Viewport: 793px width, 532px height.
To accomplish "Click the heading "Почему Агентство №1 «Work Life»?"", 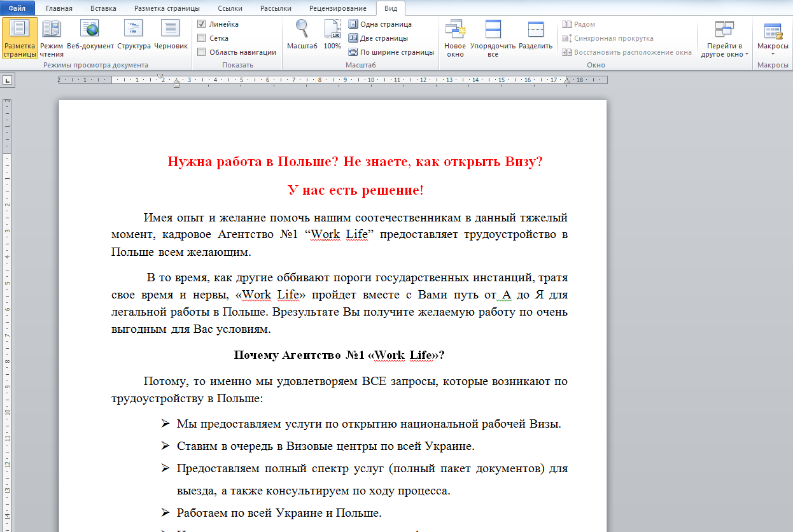I will pyautogui.click(x=339, y=354).
